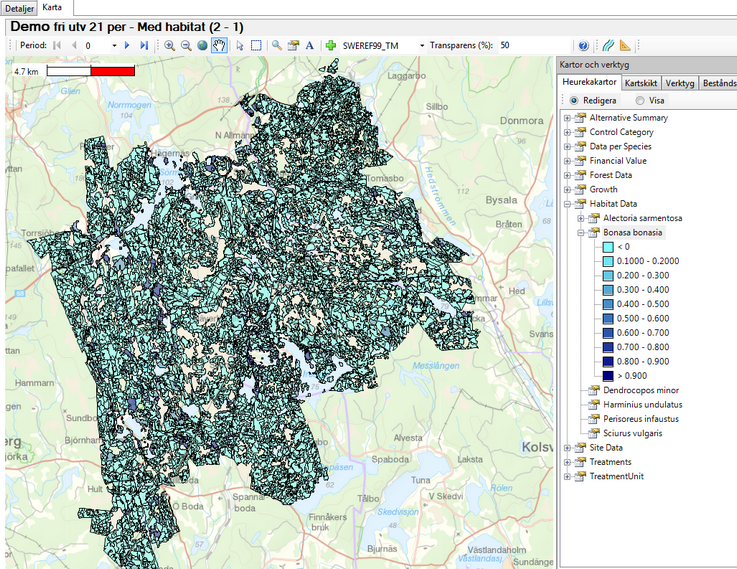This screenshot has height=569, width=737.
Task: Collapse the Habitat Data tree node
Action: pos(567,204)
